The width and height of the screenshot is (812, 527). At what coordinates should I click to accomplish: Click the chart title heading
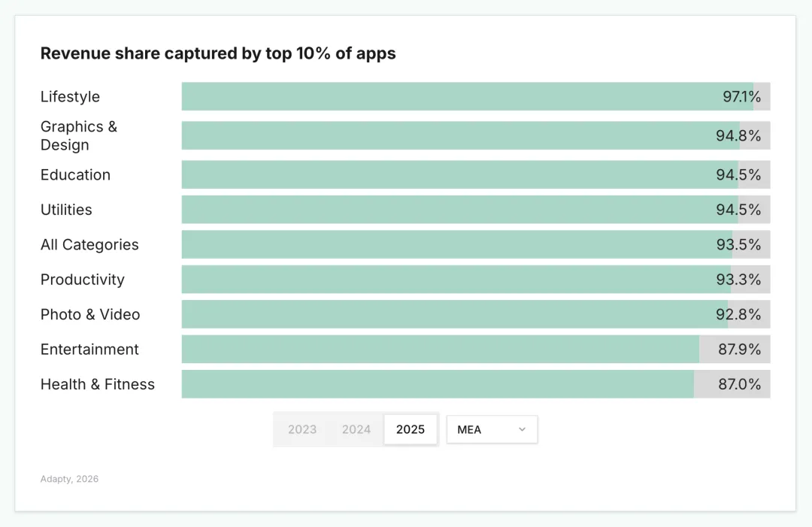tap(218, 53)
